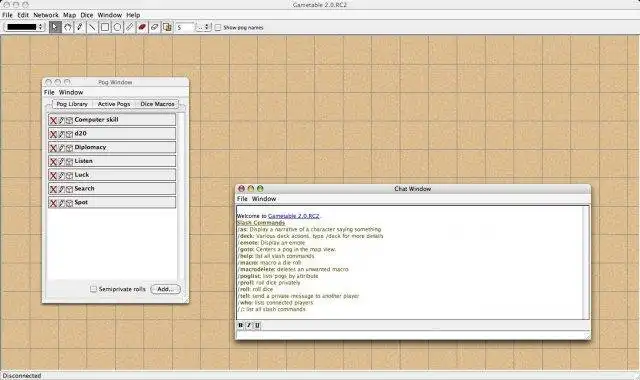Click the die icon beside Search

69,189
